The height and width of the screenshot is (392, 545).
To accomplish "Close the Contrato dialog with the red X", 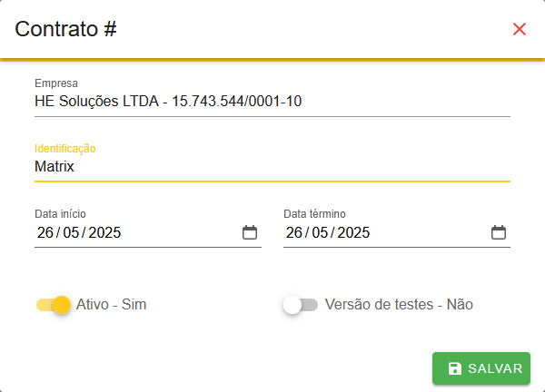I will [x=520, y=29].
